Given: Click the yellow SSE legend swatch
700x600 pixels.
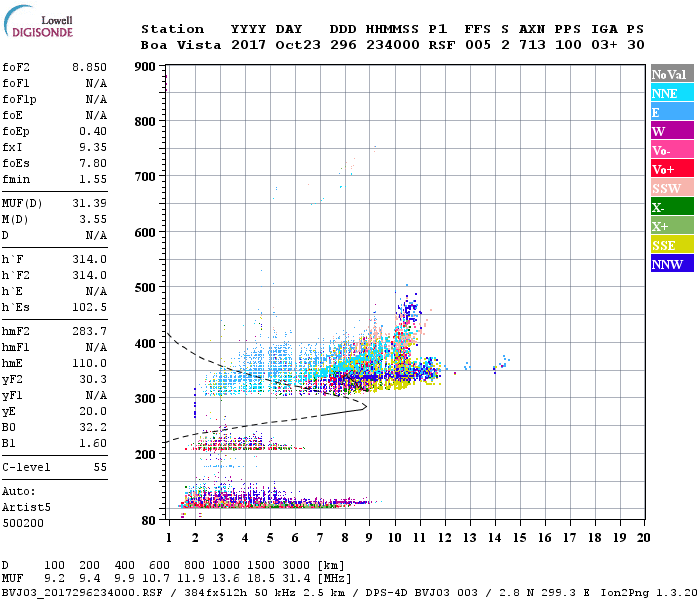Looking at the screenshot, I should [671, 245].
